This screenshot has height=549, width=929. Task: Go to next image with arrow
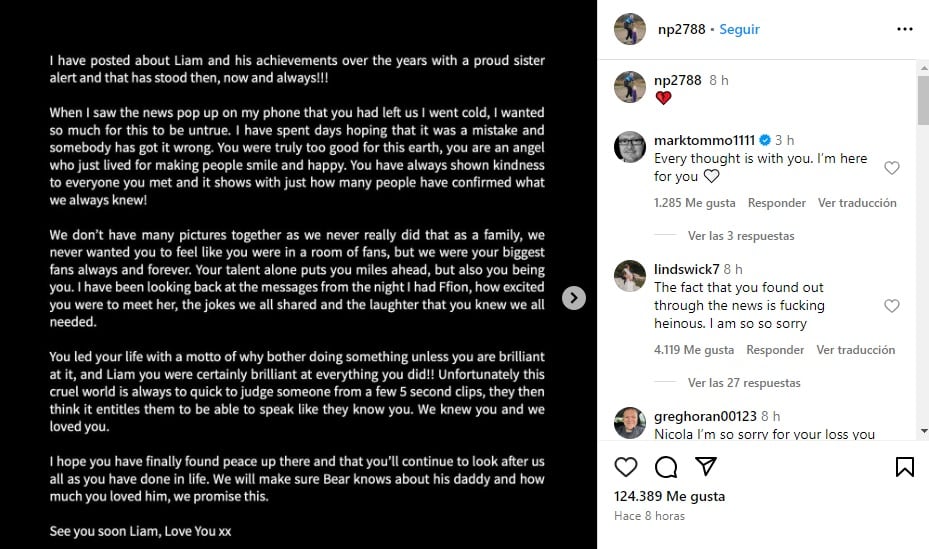574,298
